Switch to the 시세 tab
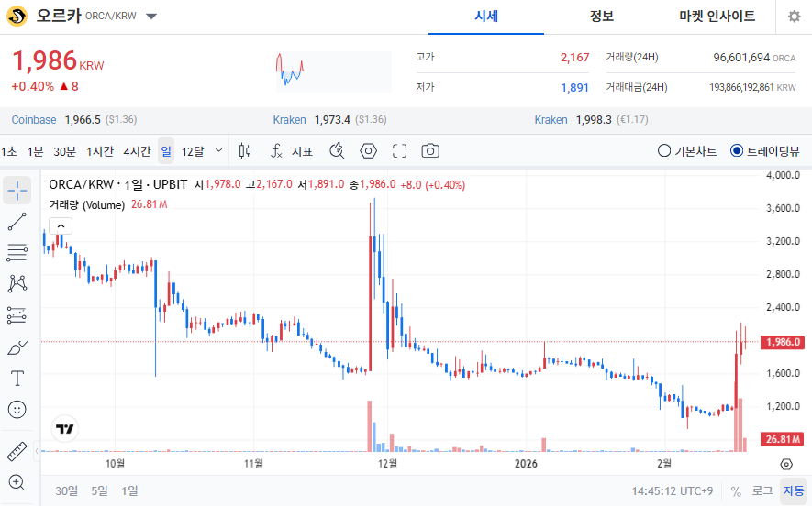The width and height of the screenshot is (812, 506). click(x=486, y=16)
